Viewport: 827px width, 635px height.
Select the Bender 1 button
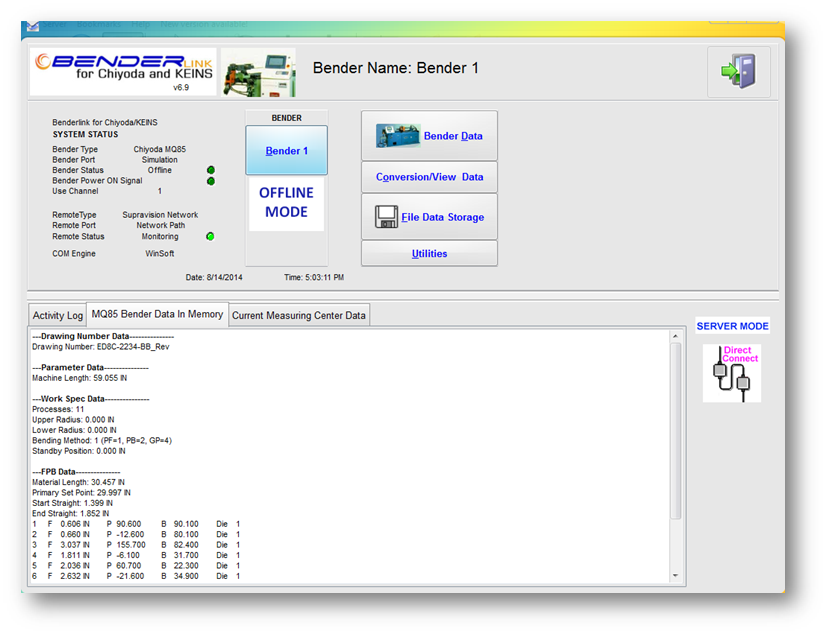coord(287,151)
